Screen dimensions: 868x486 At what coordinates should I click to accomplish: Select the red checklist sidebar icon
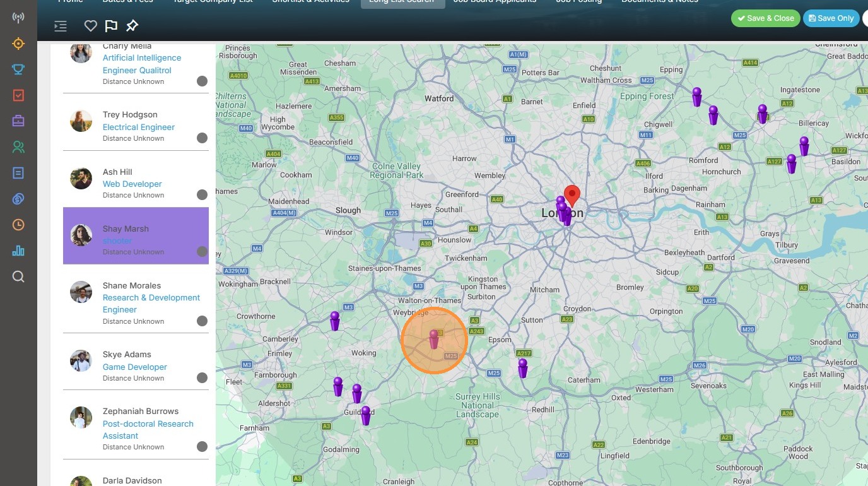tap(18, 95)
